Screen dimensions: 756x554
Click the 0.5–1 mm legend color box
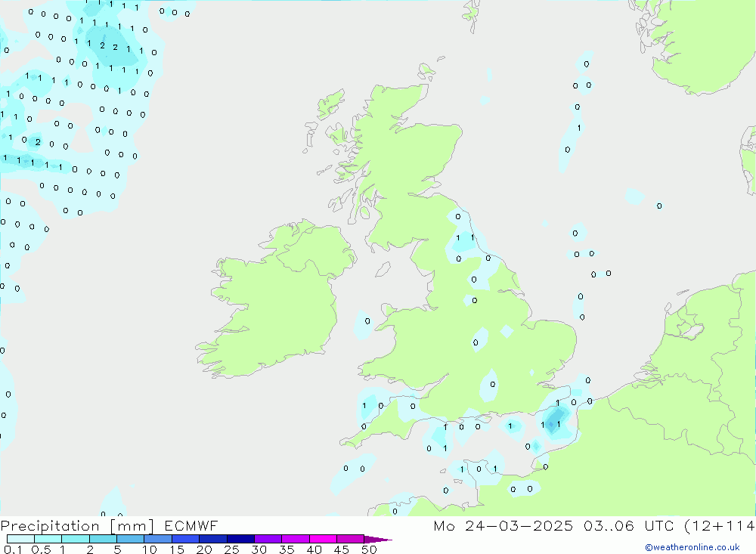click(x=48, y=539)
